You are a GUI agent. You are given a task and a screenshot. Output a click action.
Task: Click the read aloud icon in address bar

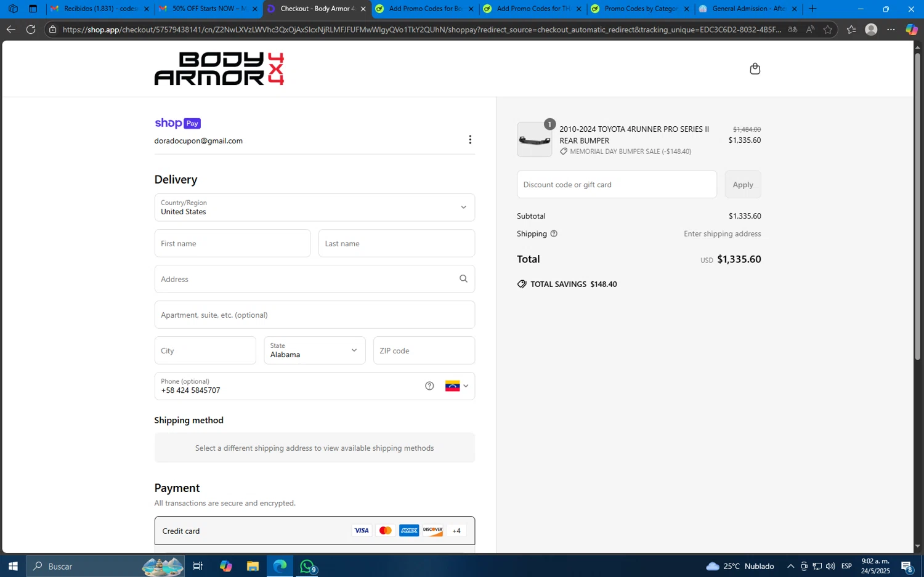click(810, 30)
